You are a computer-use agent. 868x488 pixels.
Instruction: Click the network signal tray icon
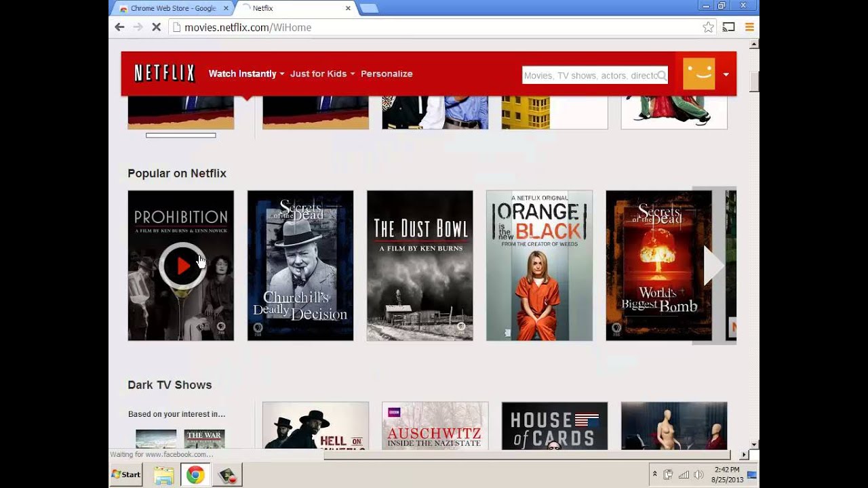point(684,474)
